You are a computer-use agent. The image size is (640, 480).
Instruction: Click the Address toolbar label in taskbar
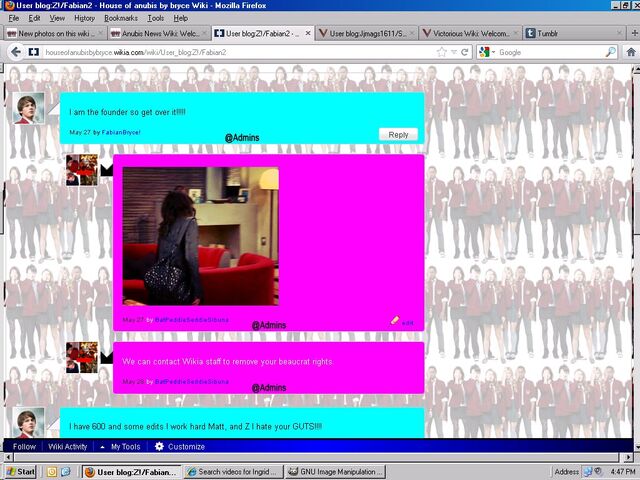click(x=567, y=472)
